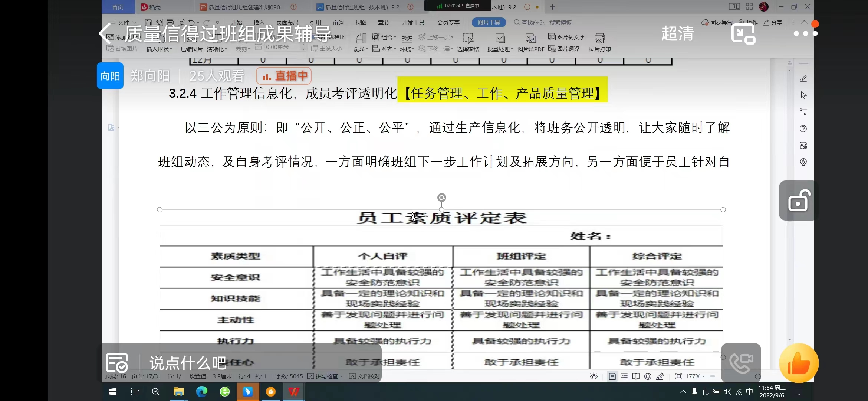Click the eye-protection mode icon in status bar
The height and width of the screenshot is (401, 868).
click(594, 376)
